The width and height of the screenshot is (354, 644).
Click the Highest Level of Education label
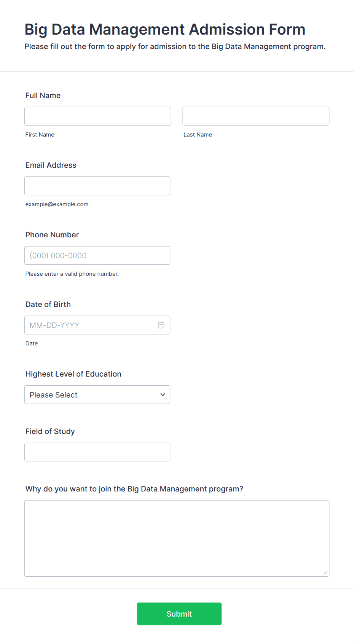73,374
